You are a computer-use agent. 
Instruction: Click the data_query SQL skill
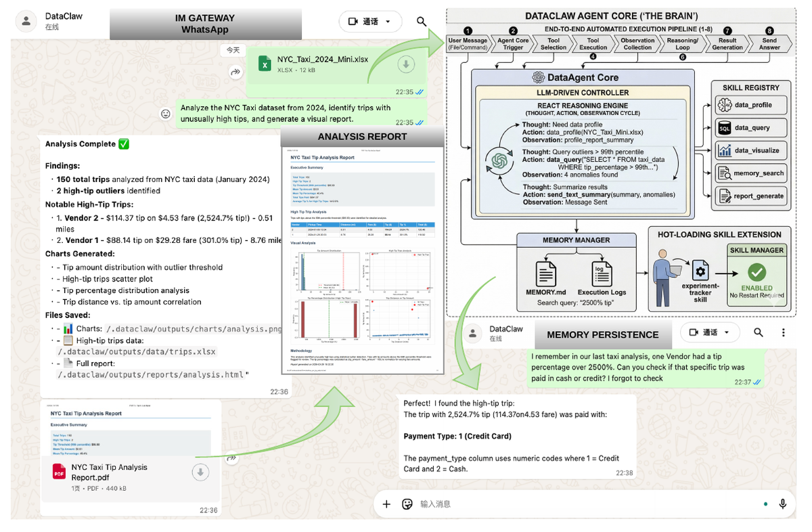coord(751,128)
